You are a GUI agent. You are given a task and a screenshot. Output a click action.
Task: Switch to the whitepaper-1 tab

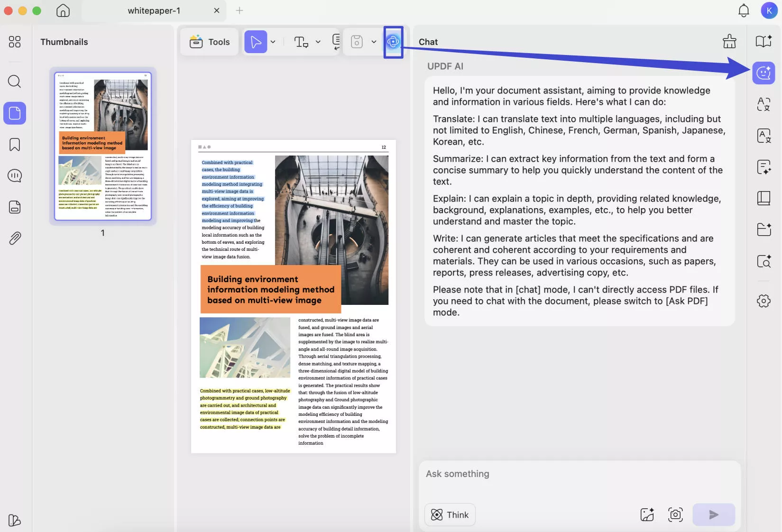[154, 10]
